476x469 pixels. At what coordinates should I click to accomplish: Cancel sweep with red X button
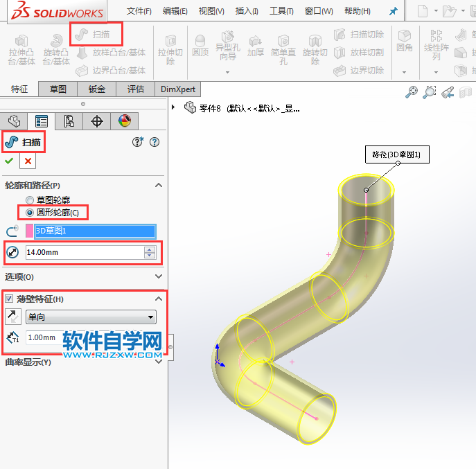(x=28, y=161)
